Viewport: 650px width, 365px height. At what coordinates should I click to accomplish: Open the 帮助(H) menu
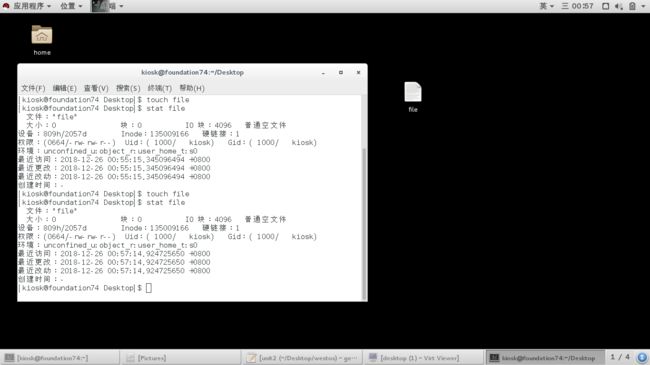click(192, 88)
